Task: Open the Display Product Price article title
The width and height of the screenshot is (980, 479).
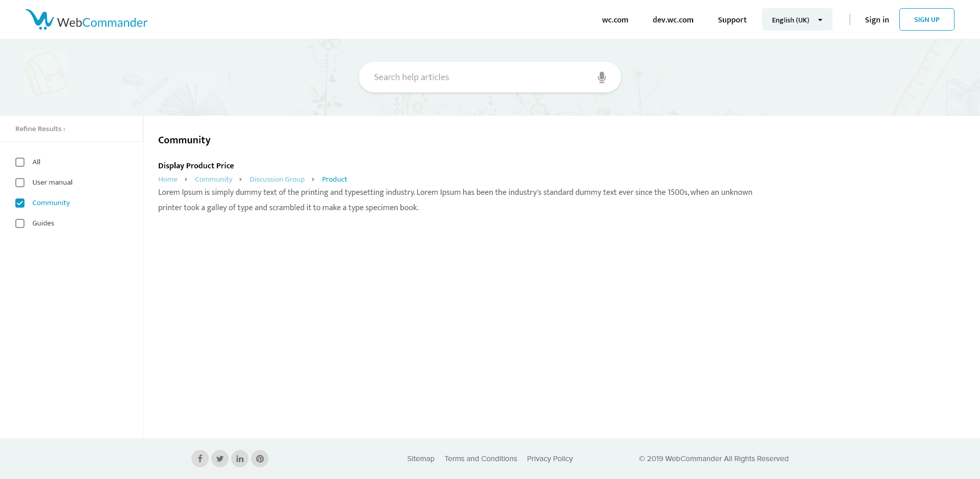Action: 196,166
